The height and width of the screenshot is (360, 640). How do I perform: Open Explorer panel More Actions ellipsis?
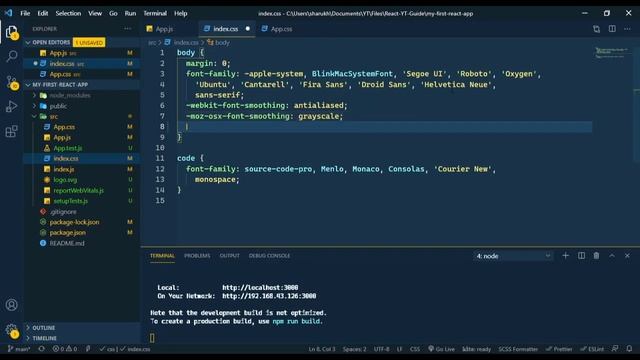128,29
